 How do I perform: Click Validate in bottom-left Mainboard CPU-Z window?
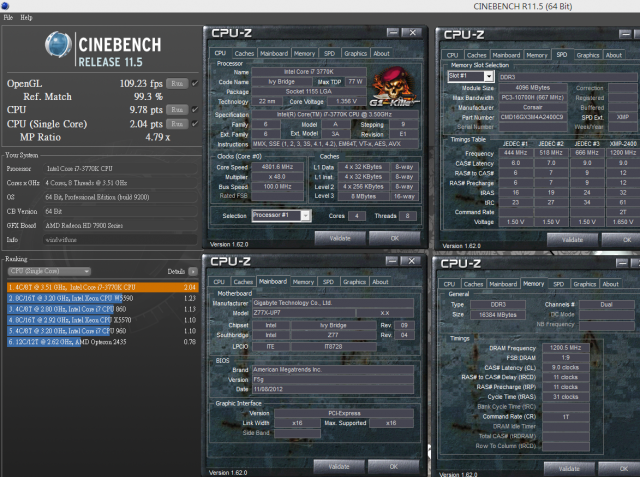339,466
